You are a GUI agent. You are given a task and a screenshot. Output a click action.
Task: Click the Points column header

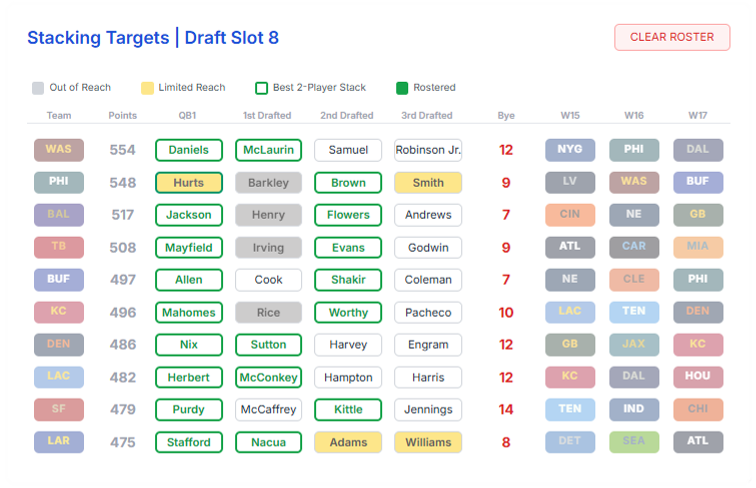coord(122,116)
